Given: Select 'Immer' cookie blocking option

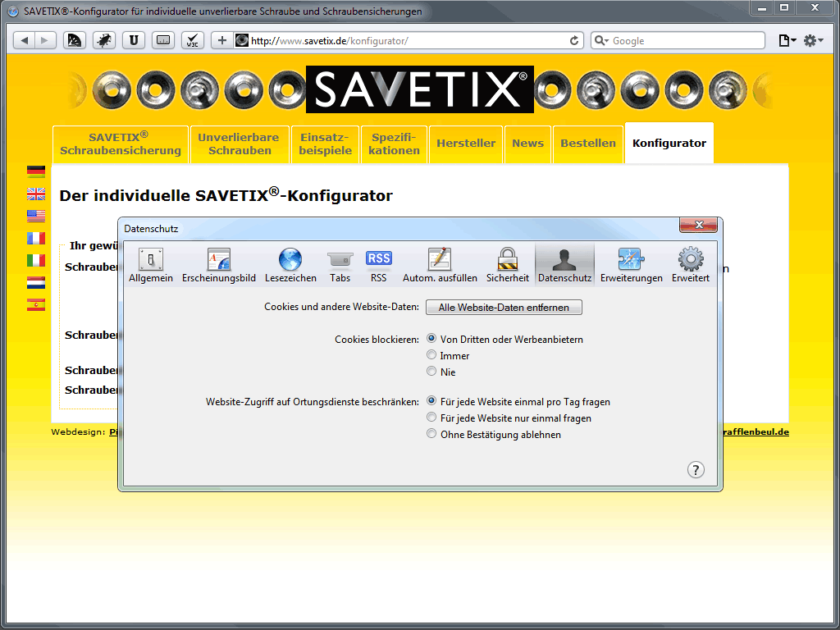Looking at the screenshot, I should click(431, 354).
